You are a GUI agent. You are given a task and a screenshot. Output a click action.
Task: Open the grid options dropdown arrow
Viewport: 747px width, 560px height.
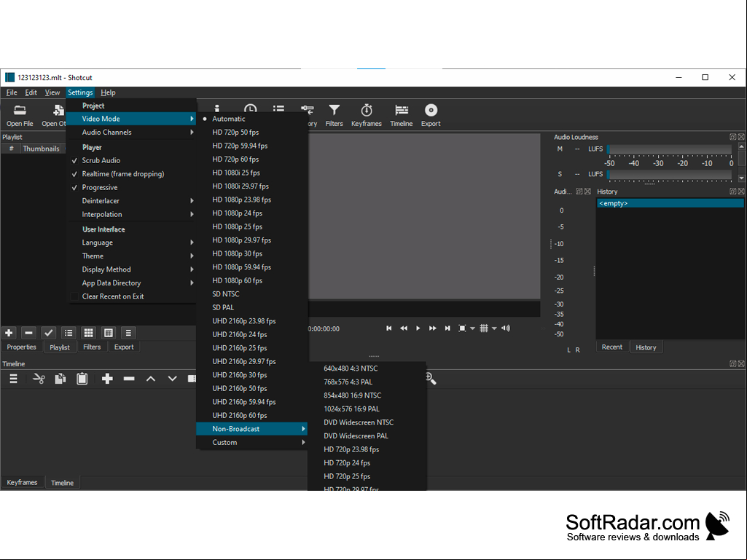click(495, 328)
